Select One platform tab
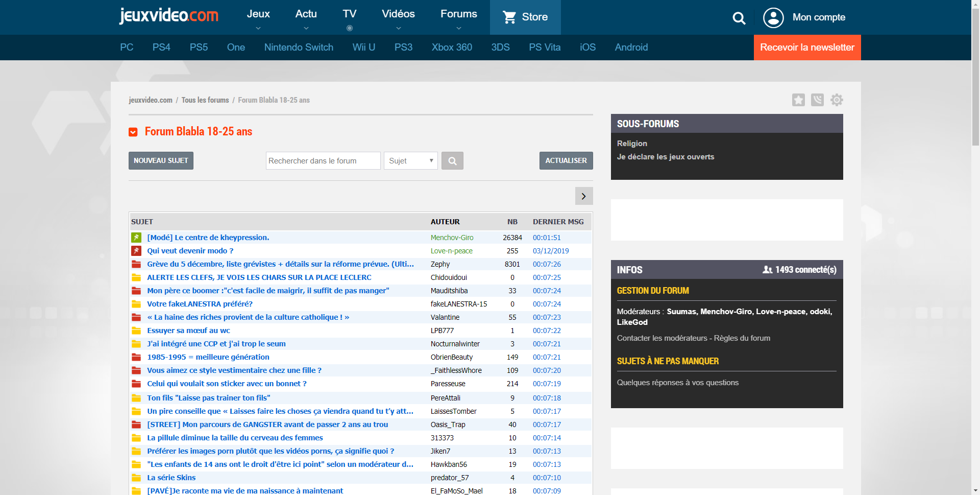Viewport: 980px width, 495px height. [x=236, y=48]
